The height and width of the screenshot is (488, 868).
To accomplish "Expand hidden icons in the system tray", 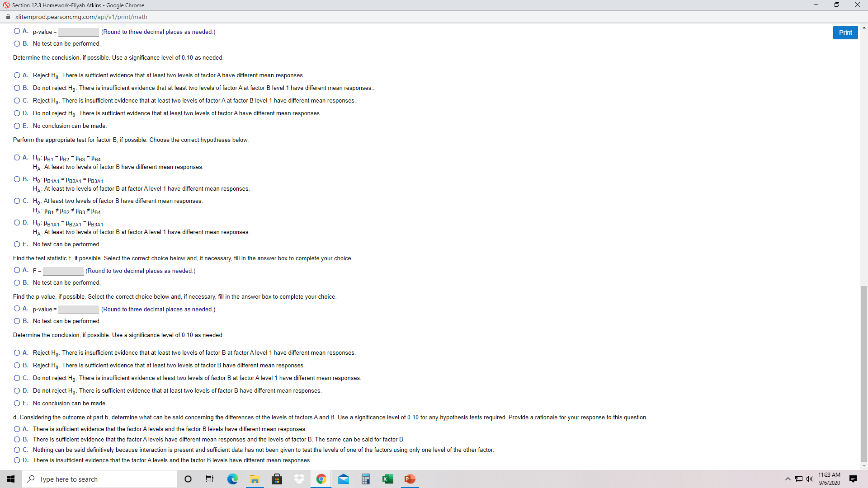I will (x=787, y=479).
